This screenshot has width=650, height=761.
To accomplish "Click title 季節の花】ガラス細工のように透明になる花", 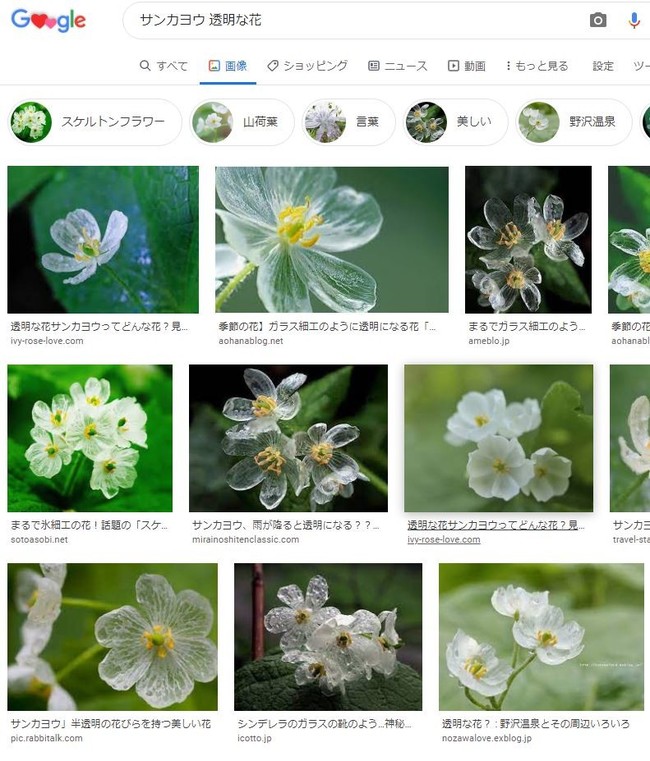I will (327, 326).
